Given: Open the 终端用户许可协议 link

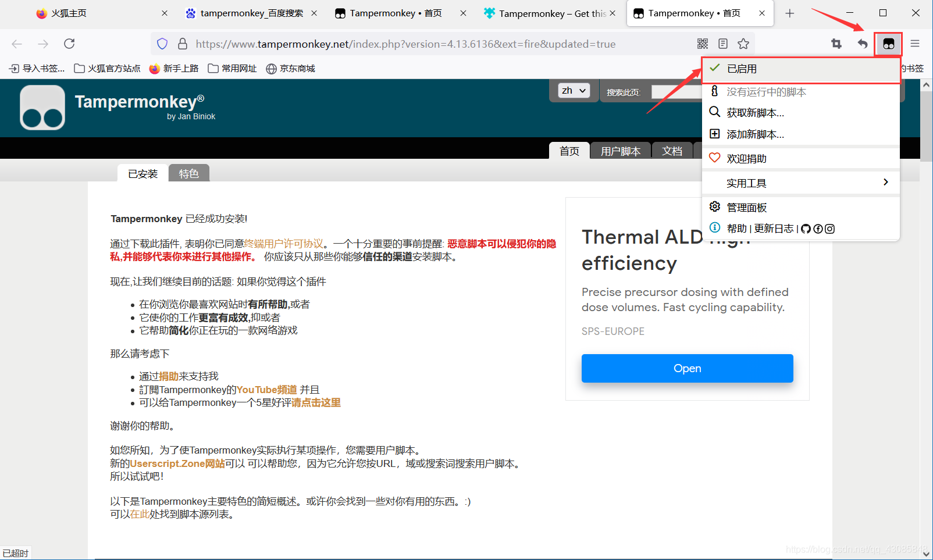Looking at the screenshot, I should pos(283,244).
